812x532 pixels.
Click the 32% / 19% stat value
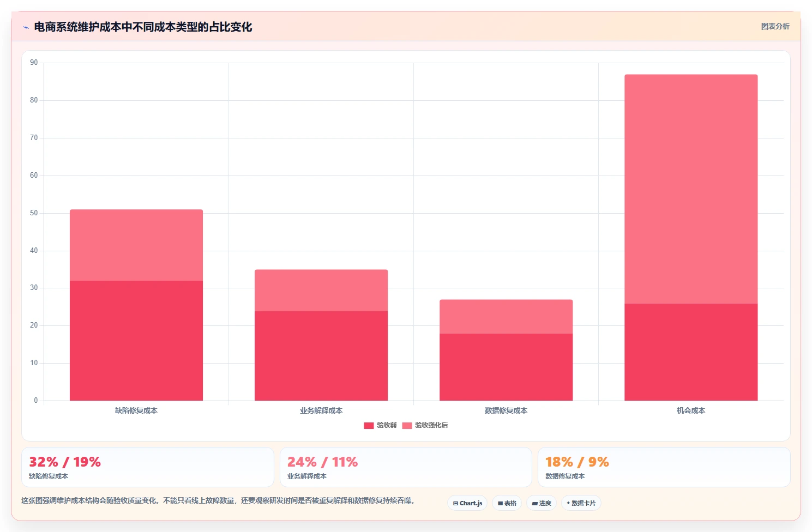[x=65, y=462]
